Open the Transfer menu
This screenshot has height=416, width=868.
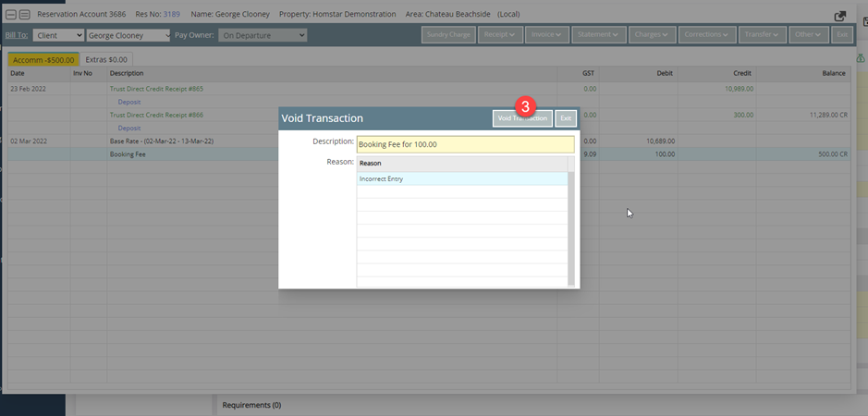tap(763, 35)
